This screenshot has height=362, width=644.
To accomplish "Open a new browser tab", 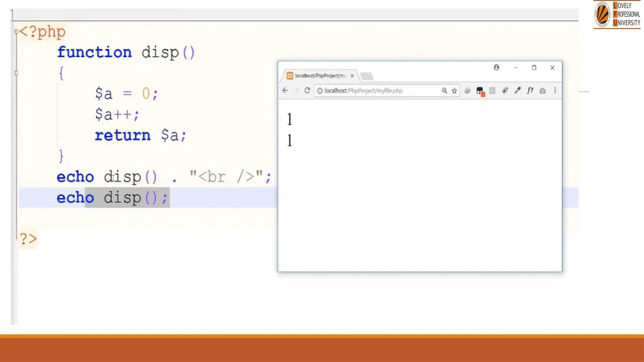I will pos(367,76).
